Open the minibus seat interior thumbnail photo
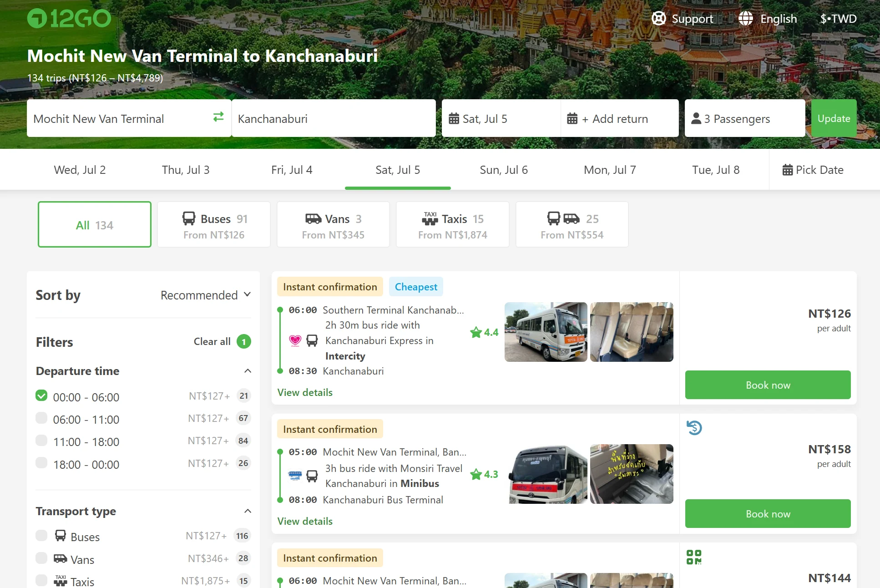The width and height of the screenshot is (880, 588). click(632, 332)
